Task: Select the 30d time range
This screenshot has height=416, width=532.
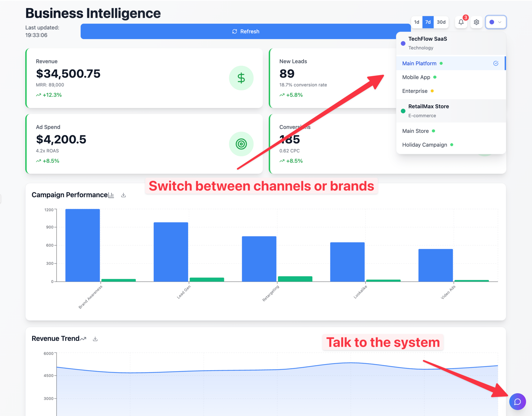Action: click(441, 22)
